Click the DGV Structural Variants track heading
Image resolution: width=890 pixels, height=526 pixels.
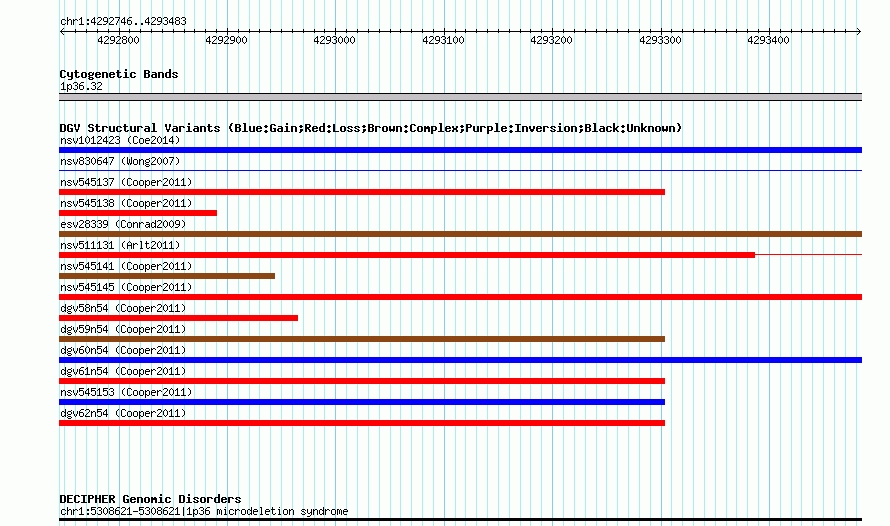tap(371, 128)
